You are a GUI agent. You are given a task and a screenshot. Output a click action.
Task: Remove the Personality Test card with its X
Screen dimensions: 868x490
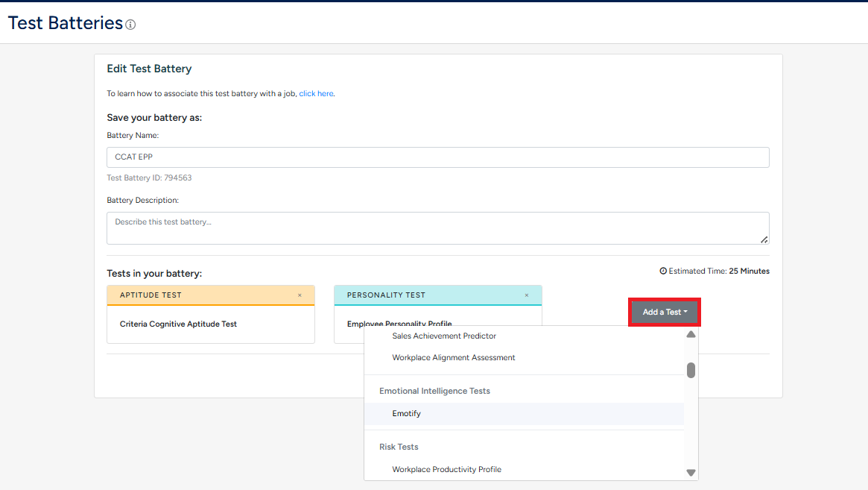tap(527, 295)
